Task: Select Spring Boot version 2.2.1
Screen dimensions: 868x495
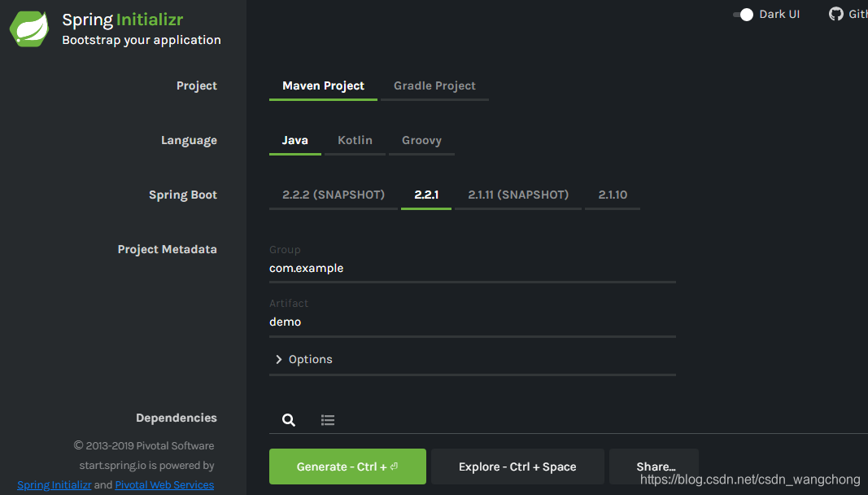Action: pyautogui.click(x=426, y=195)
